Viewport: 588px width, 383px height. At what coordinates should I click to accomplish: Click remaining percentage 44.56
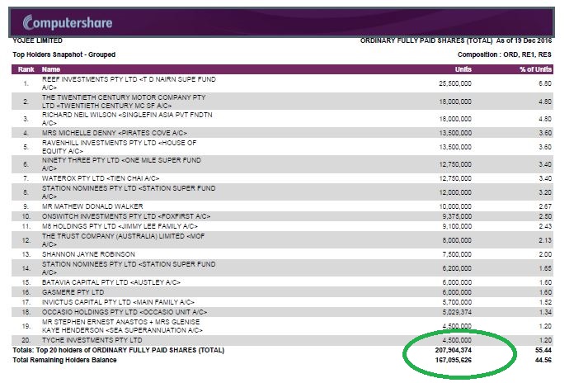pyautogui.click(x=543, y=360)
